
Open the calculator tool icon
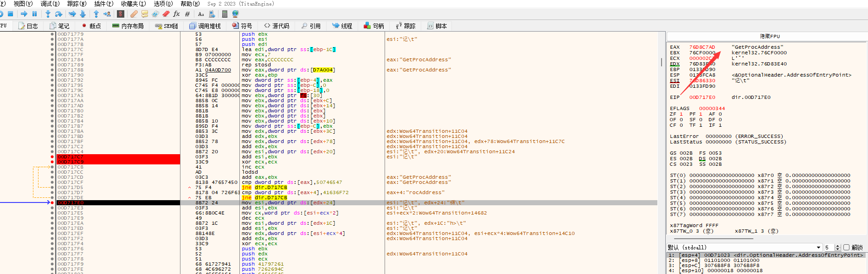coord(225,14)
